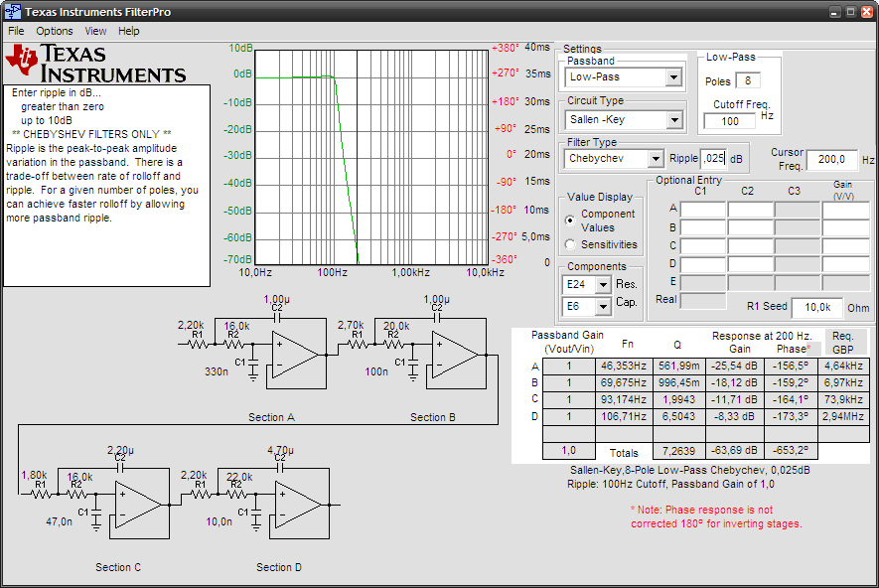Click the Cursor Freq input field

pyautogui.click(x=832, y=159)
